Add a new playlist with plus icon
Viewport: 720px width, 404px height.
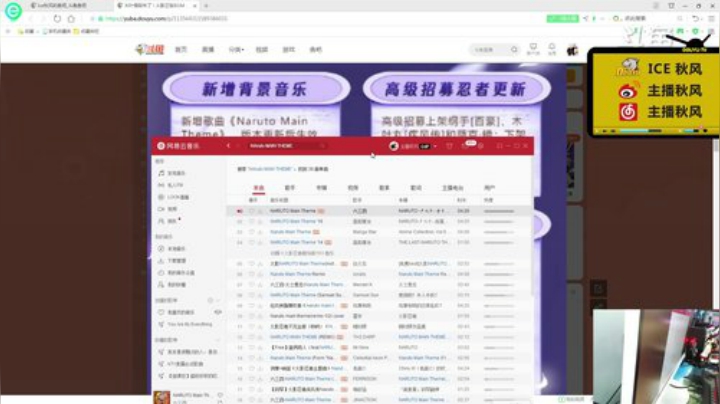(210, 300)
